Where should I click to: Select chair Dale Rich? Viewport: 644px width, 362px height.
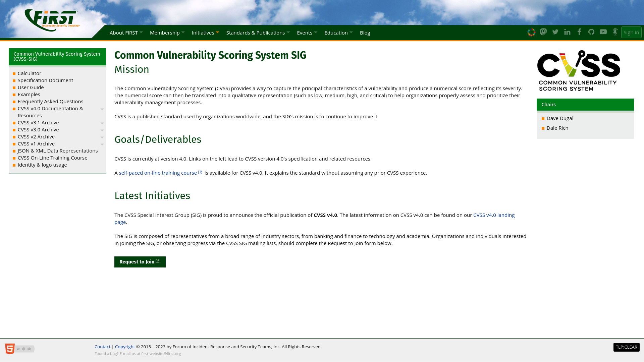(557, 128)
